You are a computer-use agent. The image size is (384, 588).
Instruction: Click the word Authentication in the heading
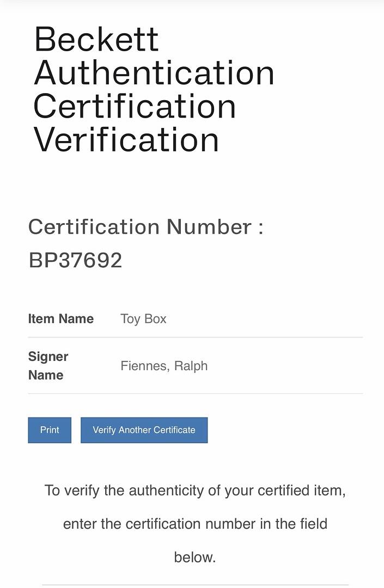tap(154, 73)
